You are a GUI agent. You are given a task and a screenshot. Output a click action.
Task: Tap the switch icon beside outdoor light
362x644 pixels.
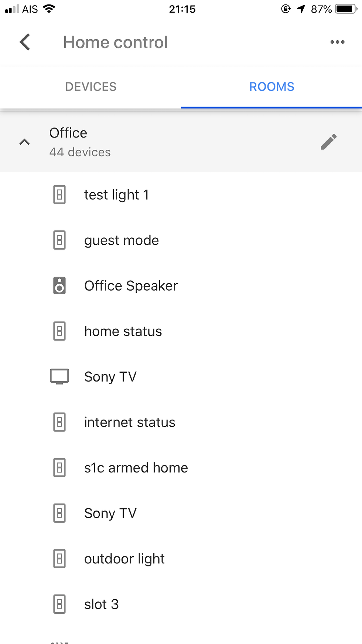[x=59, y=559]
